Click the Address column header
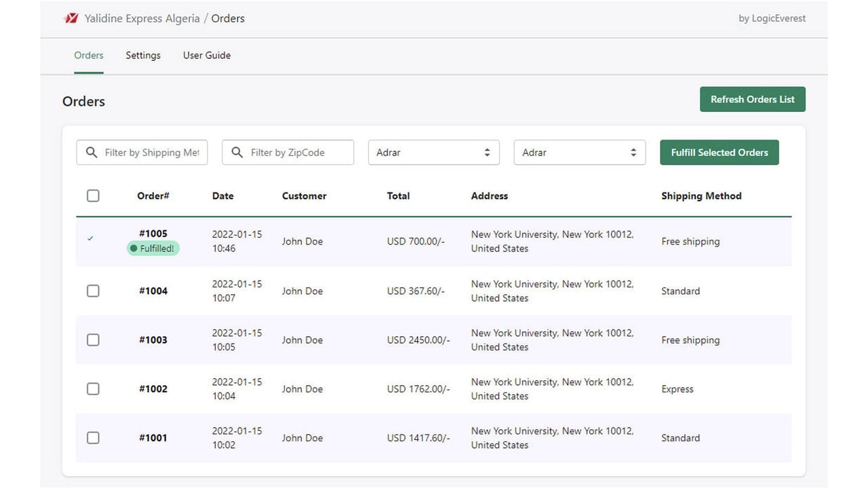The height and width of the screenshot is (488, 868). pyautogui.click(x=490, y=196)
